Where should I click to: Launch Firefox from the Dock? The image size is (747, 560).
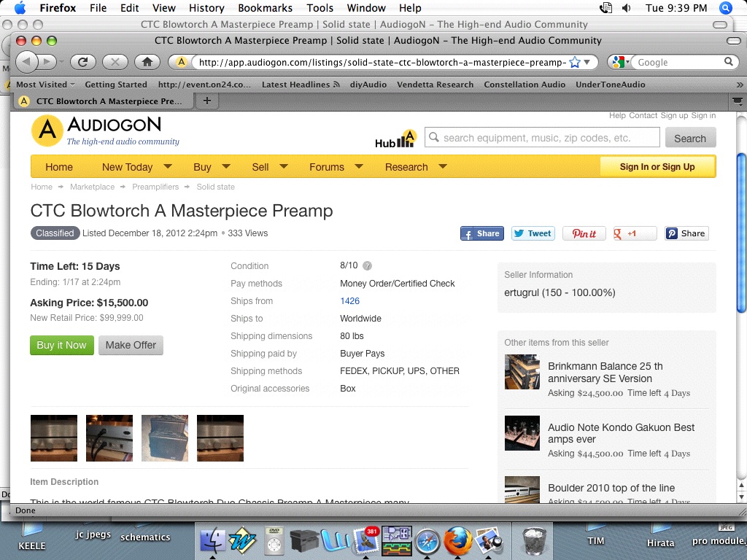[457, 540]
